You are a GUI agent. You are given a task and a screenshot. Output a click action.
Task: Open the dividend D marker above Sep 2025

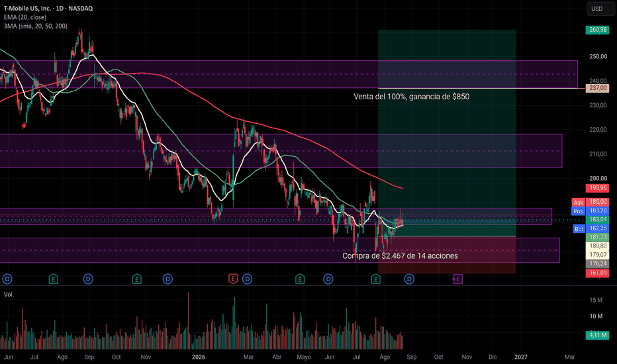[x=88, y=279]
